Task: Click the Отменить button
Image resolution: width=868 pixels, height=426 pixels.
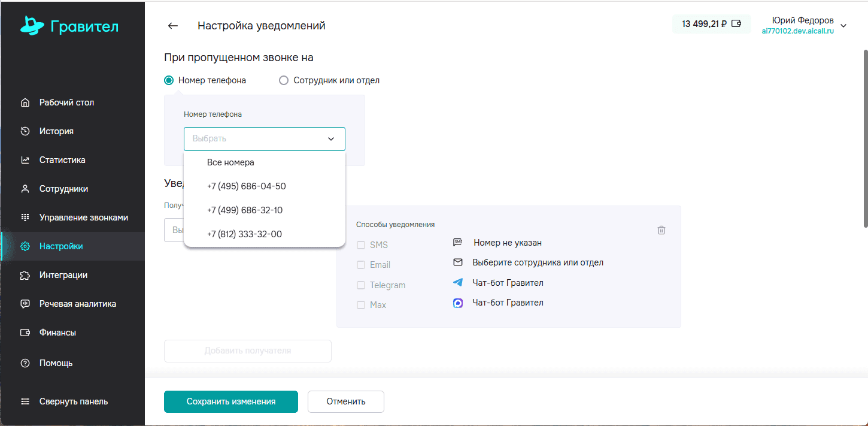Action: (x=346, y=401)
